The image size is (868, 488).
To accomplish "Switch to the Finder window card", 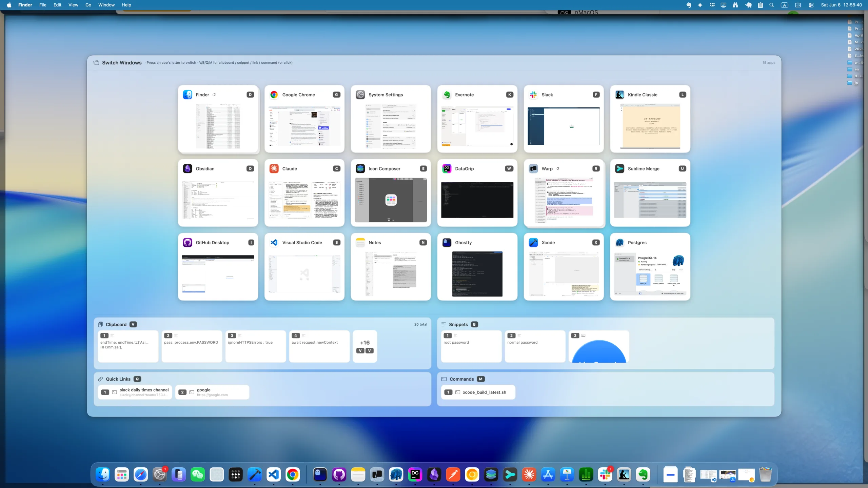I will coord(218,119).
